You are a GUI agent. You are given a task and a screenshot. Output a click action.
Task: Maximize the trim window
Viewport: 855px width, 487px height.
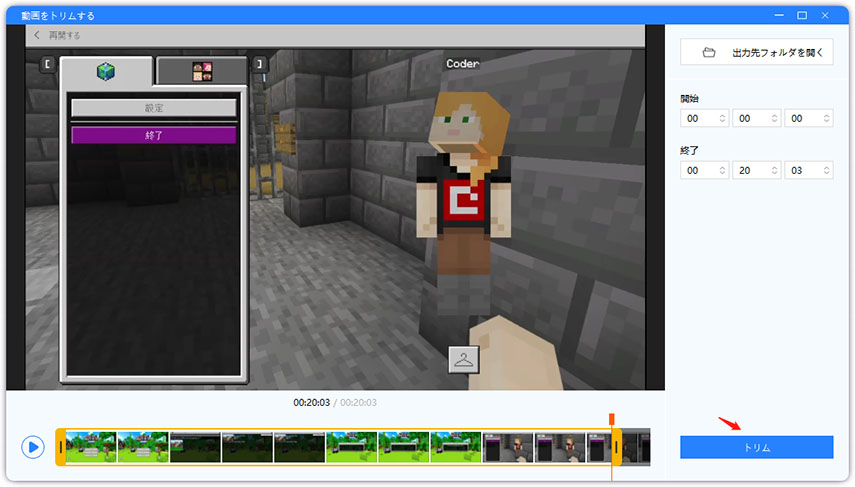point(802,15)
